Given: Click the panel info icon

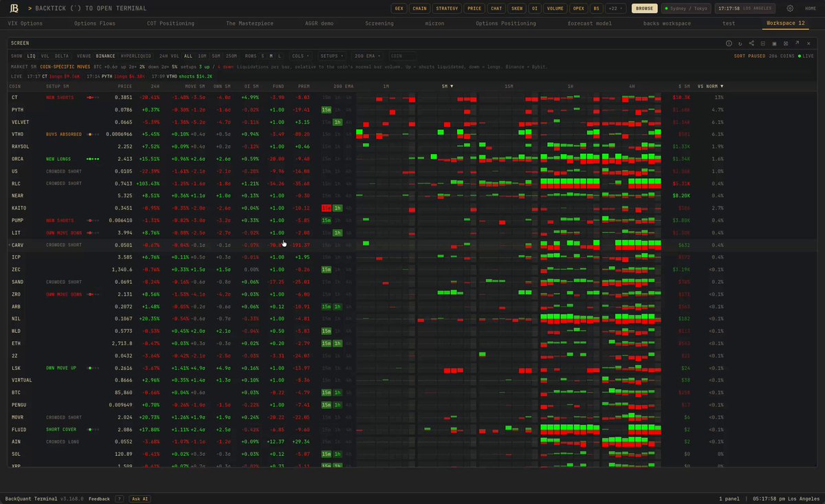Looking at the screenshot, I should pos(729,43).
